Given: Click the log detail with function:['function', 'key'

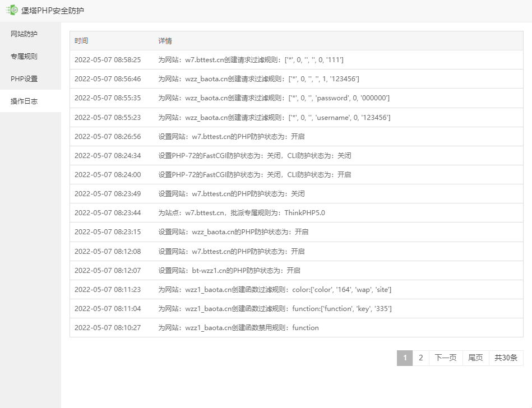Looking at the screenshot, I should (x=275, y=308).
